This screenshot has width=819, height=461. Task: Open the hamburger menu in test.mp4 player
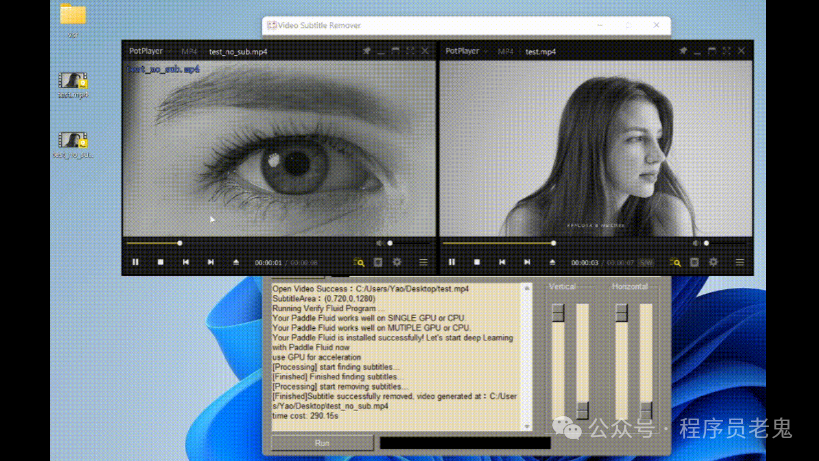tap(740, 262)
